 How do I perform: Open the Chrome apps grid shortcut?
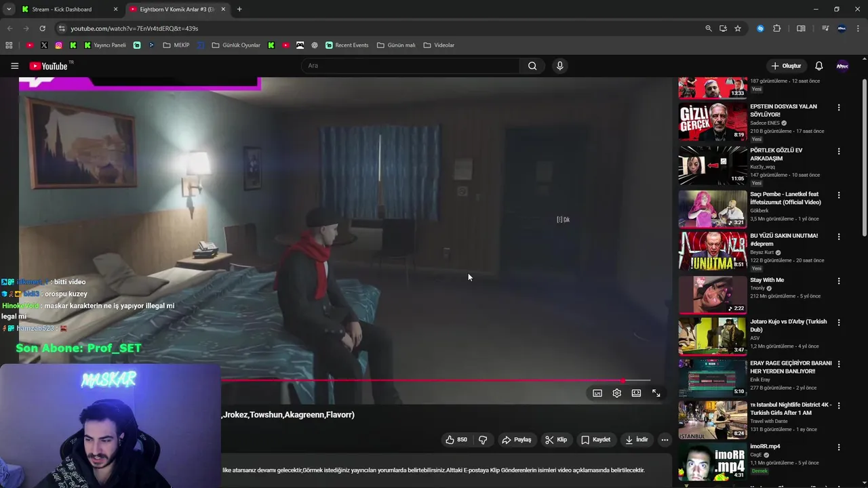pyautogui.click(x=9, y=45)
